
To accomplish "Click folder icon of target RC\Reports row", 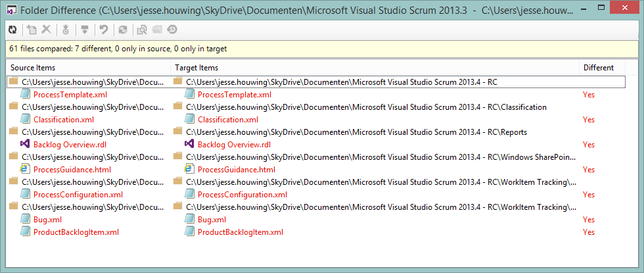I will point(177,131).
